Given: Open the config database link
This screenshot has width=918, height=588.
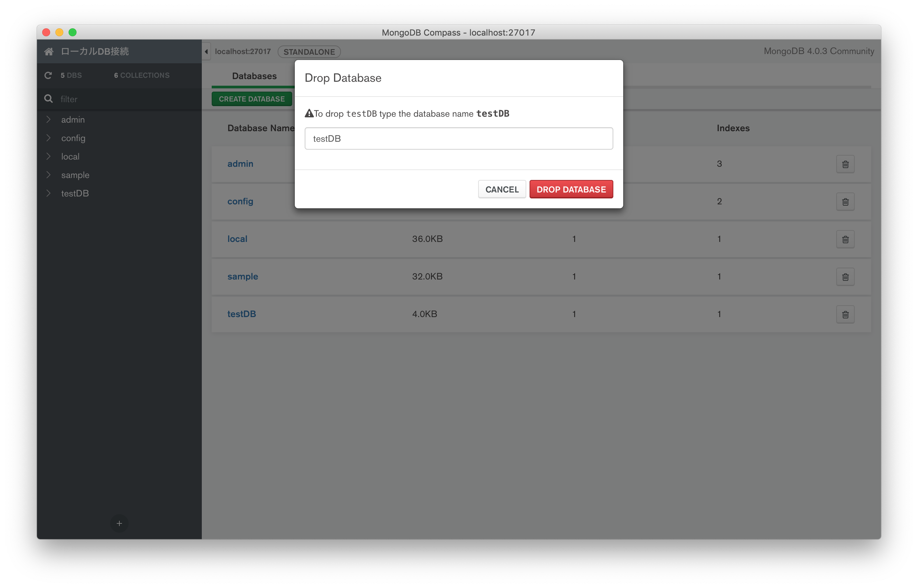Looking at the screenshot, I should click(x=240, y=201).
